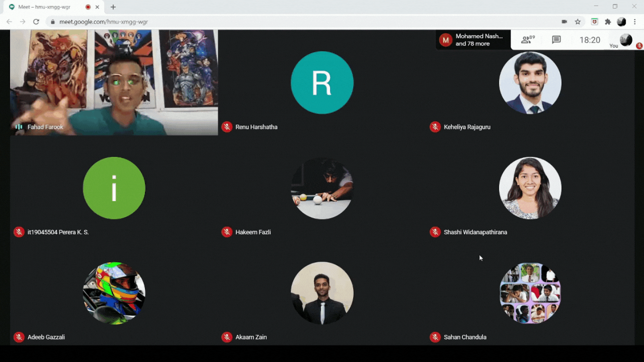The width and height of the screenshot is (644, 362).
Task: Bookmark this page with the star icon
Action: (x=578, y=21)
